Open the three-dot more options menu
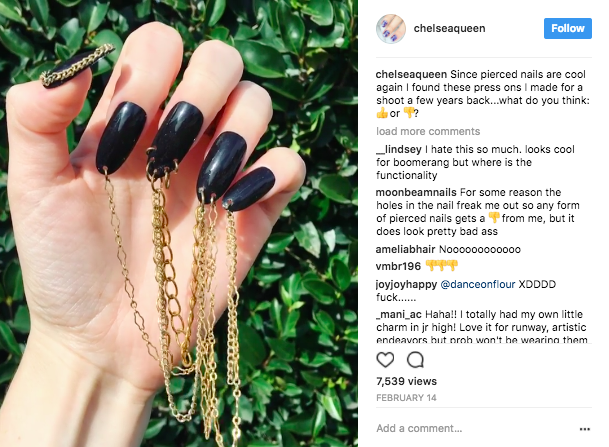This screenshot has height=447, width=609. [x=585, y=429]
